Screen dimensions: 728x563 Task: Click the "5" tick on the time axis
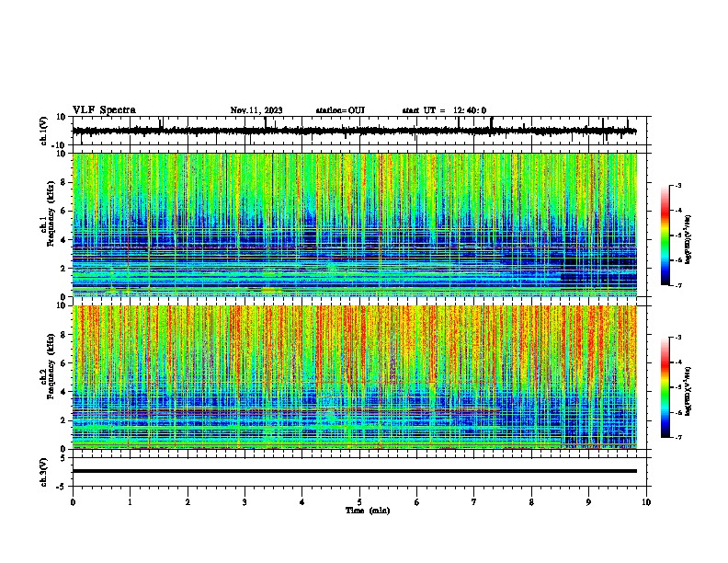point(359,502)
